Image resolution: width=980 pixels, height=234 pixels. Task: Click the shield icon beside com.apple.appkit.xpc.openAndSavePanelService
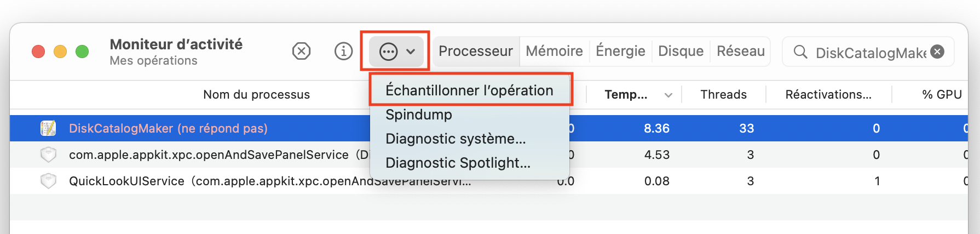coord(48,155)
